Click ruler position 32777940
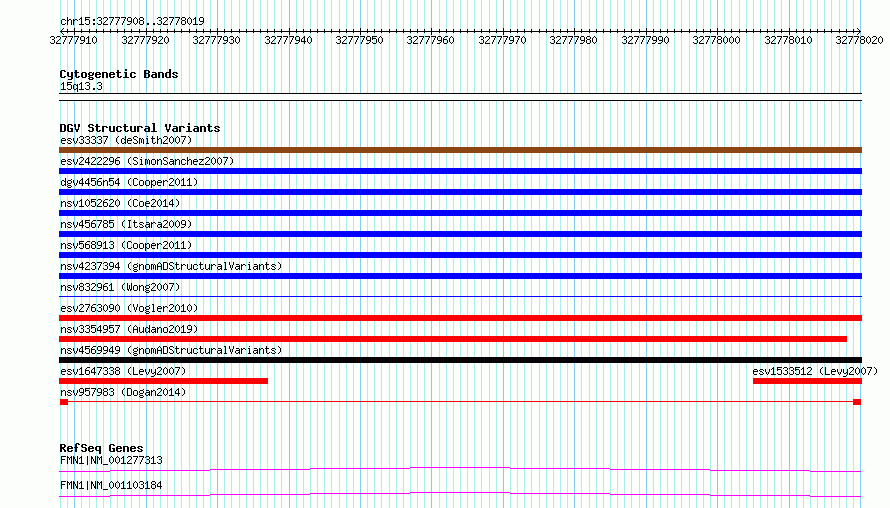This screenshot has height=508, width=890. pyautogui.click(x=288, y=40)
